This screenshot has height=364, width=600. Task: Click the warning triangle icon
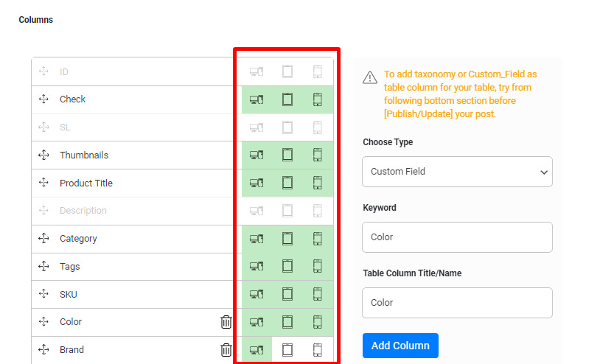(370, 78)
